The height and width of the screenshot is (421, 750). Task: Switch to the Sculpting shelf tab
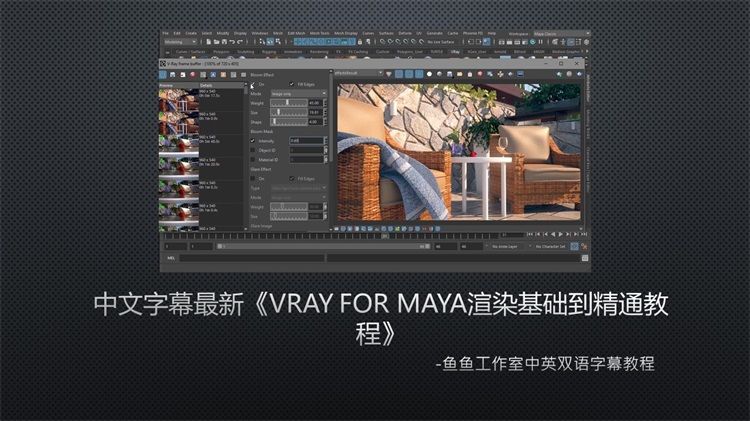point(246,52)
